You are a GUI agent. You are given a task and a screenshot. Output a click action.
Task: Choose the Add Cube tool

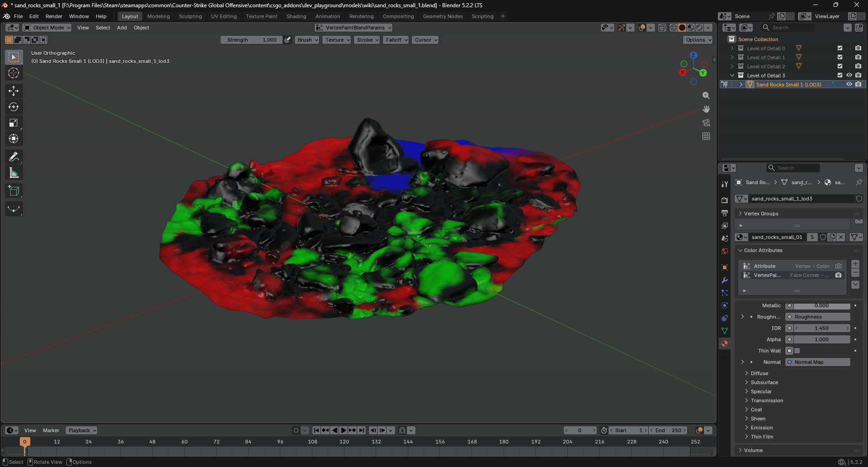pos(14,191)
